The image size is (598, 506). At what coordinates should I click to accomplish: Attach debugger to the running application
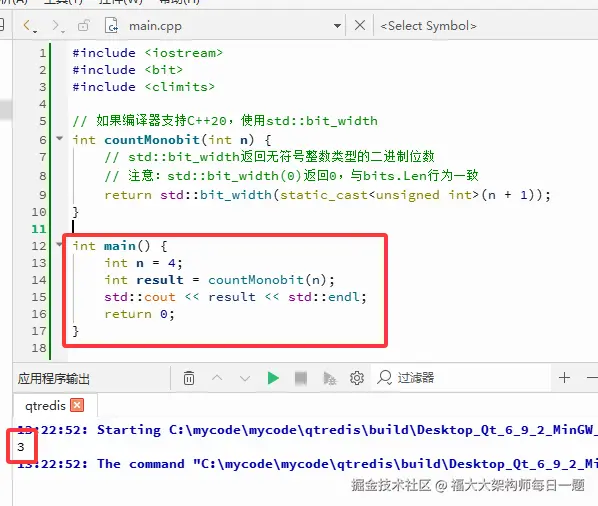point(329,379)
